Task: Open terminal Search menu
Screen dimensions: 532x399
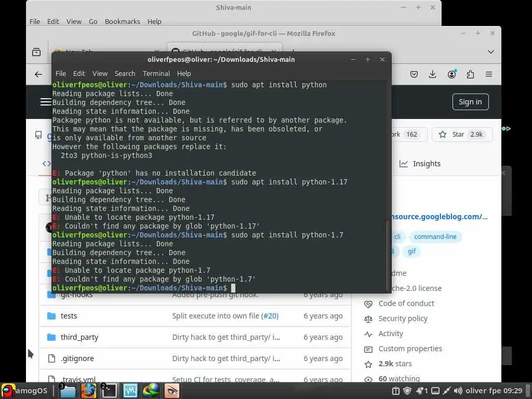Action: (x=125, y=74)
